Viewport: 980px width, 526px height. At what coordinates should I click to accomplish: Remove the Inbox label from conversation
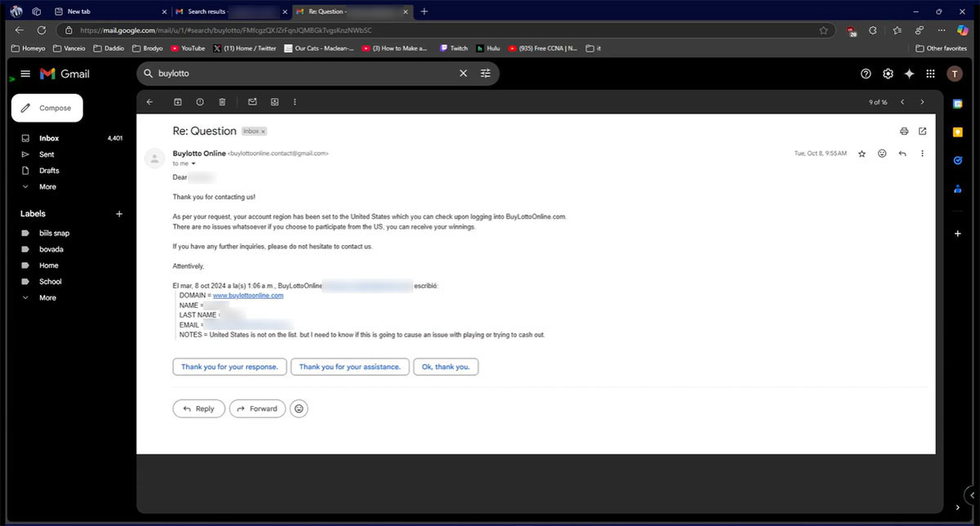pyautogui.click(x=263, y=131)
